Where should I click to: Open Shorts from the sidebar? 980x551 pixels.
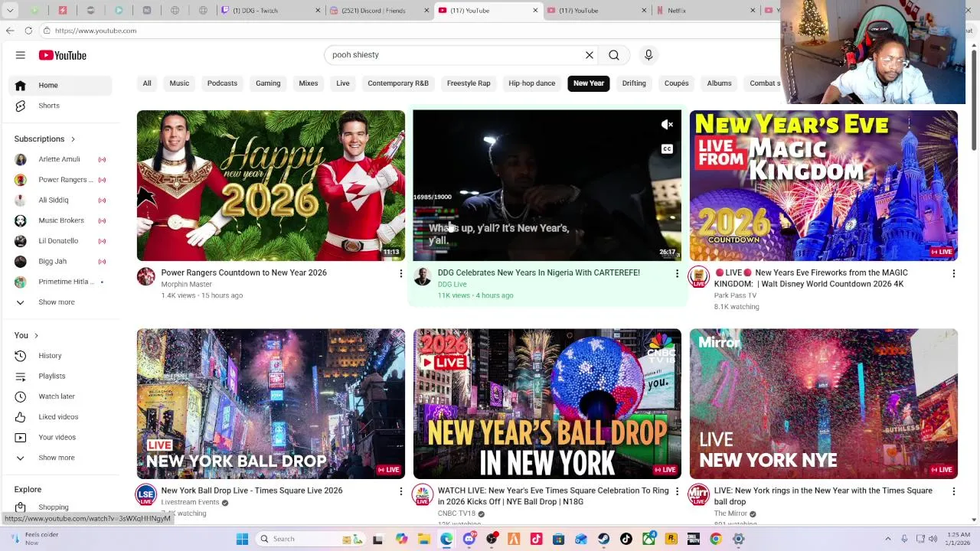click(61, 106)
